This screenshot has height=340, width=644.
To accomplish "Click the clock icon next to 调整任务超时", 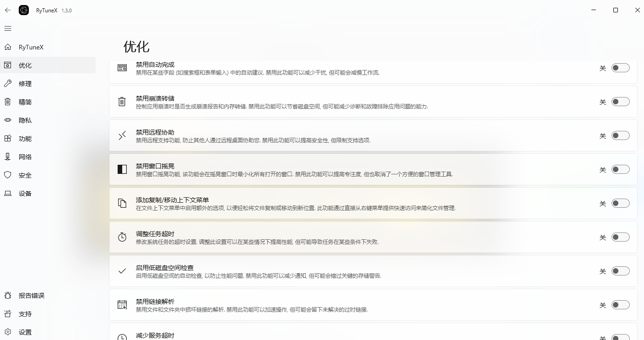I will click(122, 237).
